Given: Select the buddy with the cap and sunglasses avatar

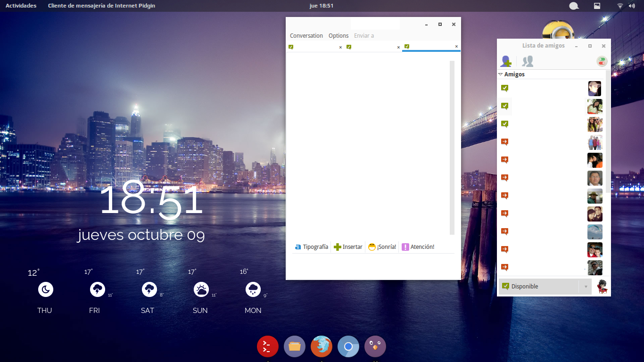Looking at the screenshot, I should pos(594,89).
